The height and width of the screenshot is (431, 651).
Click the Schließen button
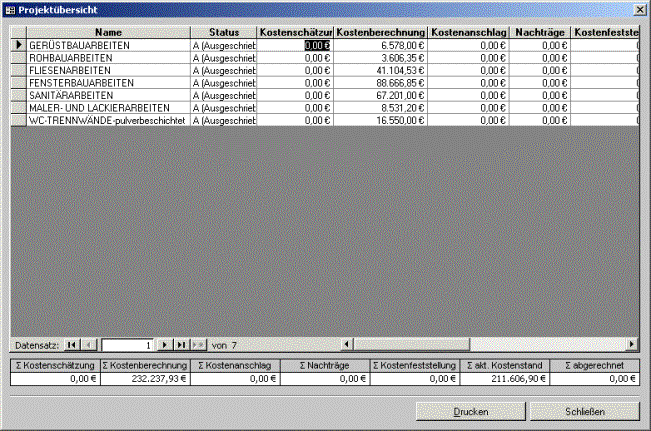(584, 411)
